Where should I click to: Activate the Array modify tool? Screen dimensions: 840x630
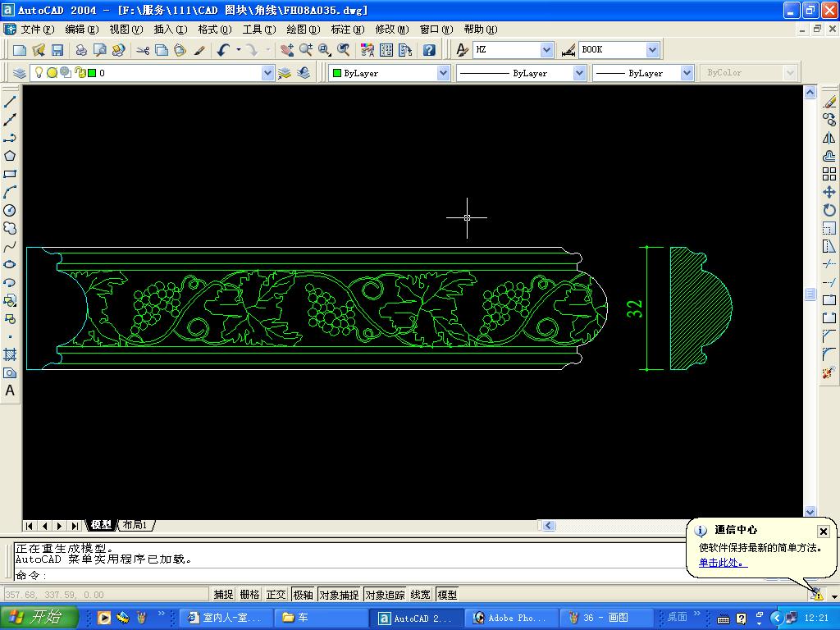tap(829, 174)
